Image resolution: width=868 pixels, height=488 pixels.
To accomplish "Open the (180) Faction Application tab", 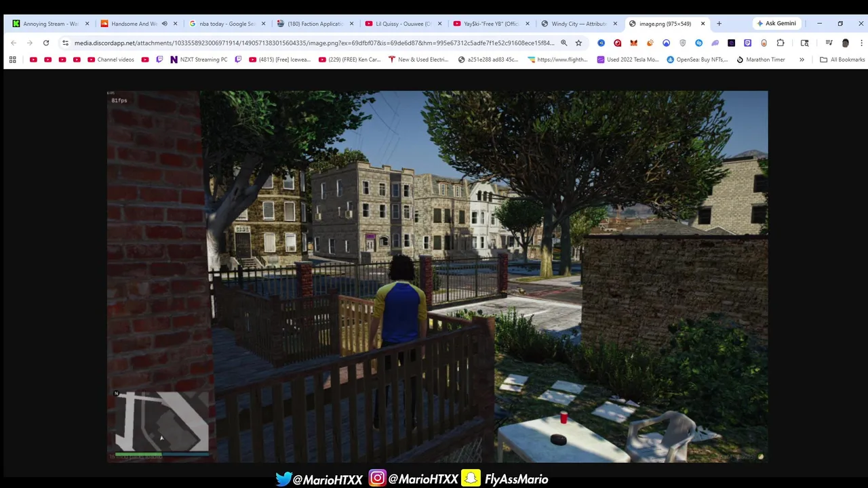I will coord(315,24).
